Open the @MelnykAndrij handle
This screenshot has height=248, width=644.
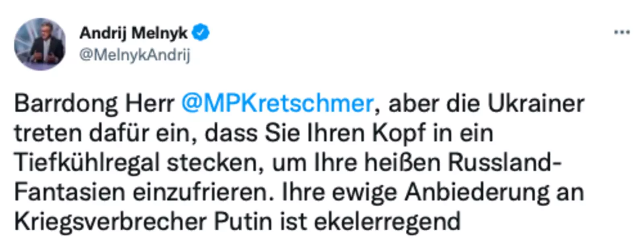tap(134, 54)
